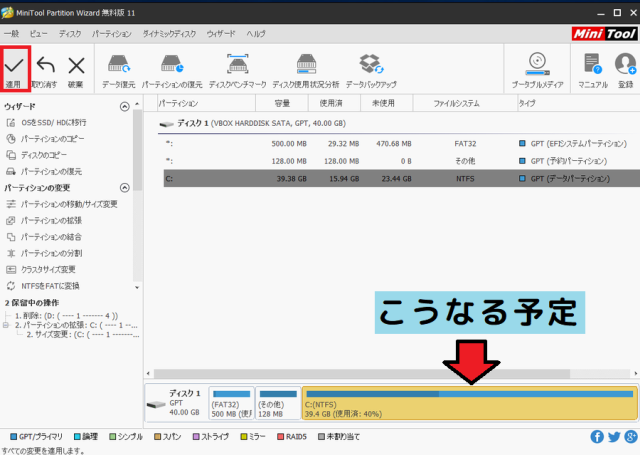Select the 500.00 MB FAT32 partition row

tap(402, 144)
